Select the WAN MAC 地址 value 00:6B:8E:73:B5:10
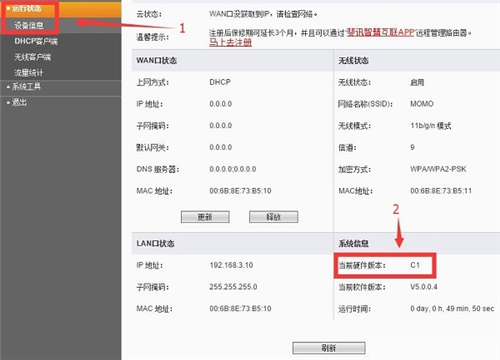This screenshot has width=500, height=360. click(x=240, y=191)
